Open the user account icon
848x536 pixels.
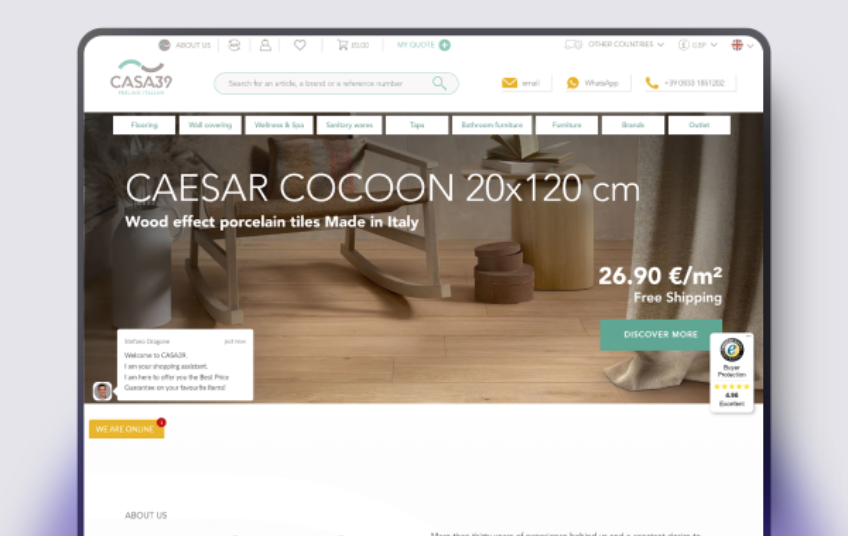point(265,45)
